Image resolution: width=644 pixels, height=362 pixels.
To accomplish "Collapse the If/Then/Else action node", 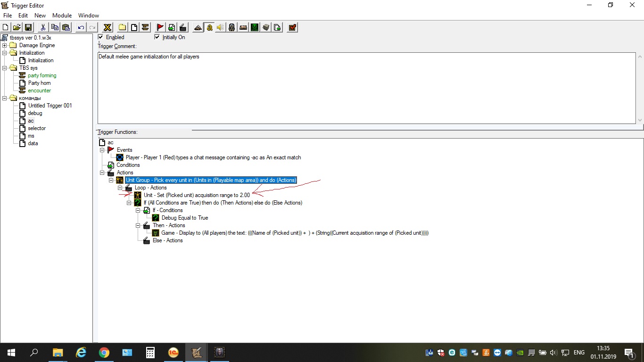I will coord(129,203).
